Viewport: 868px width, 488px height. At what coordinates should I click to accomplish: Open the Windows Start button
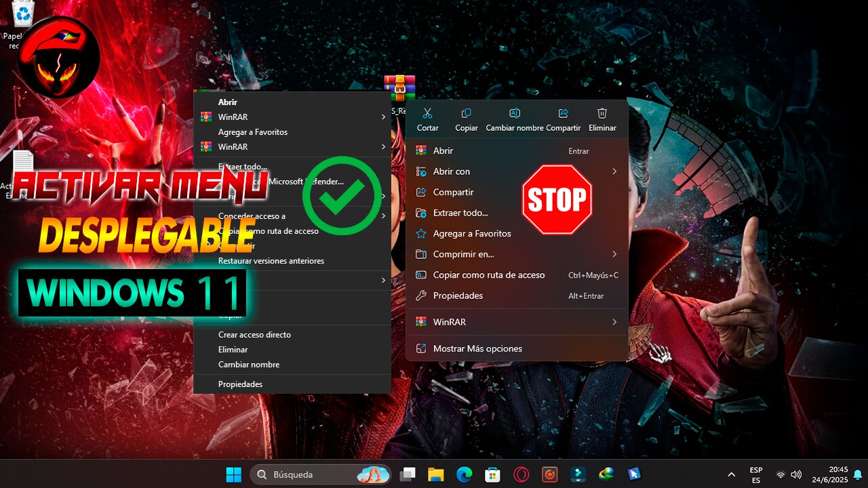click(233, 474)
